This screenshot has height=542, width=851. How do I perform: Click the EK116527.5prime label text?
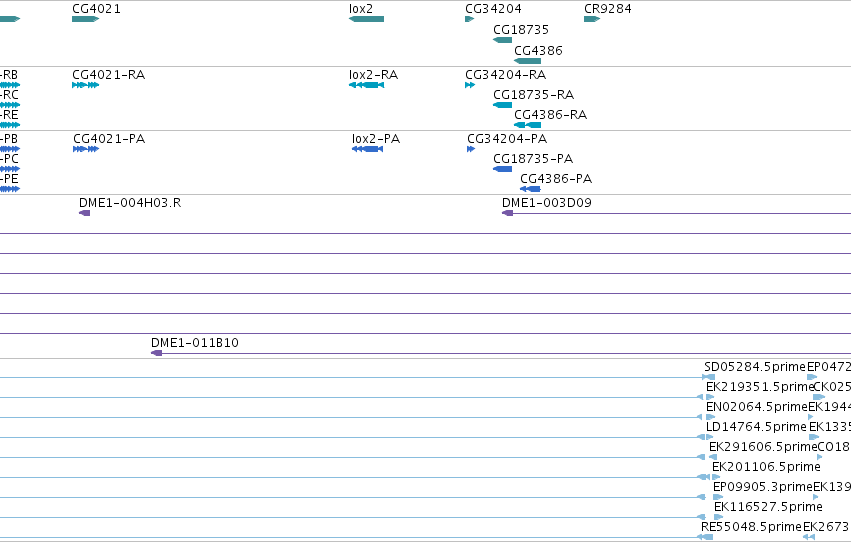tap(768, 507)
